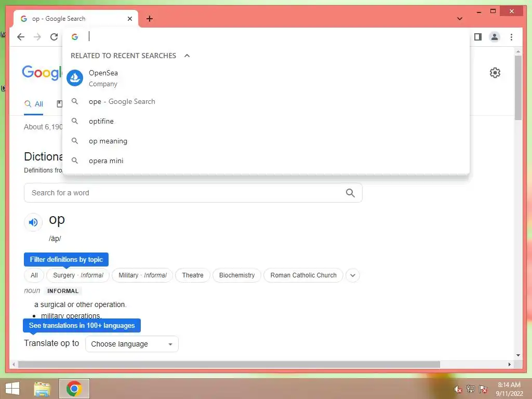The height and width of the screenshot is (399, 532).
Task: Click the book icon tab beside All
Action: (x=59, y=104)
